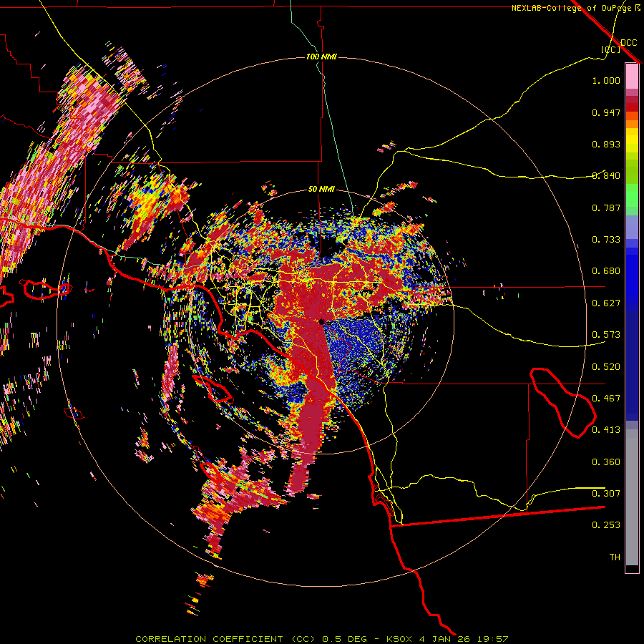Click the 0.893 scale label
Image resolution: width=644 pixels, height=644 pixels.
pos(606,144)
